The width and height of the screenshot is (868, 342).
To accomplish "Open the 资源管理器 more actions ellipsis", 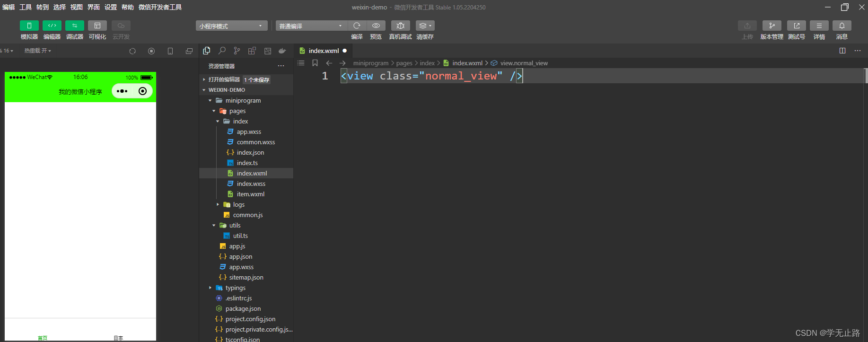I will 281,66.
